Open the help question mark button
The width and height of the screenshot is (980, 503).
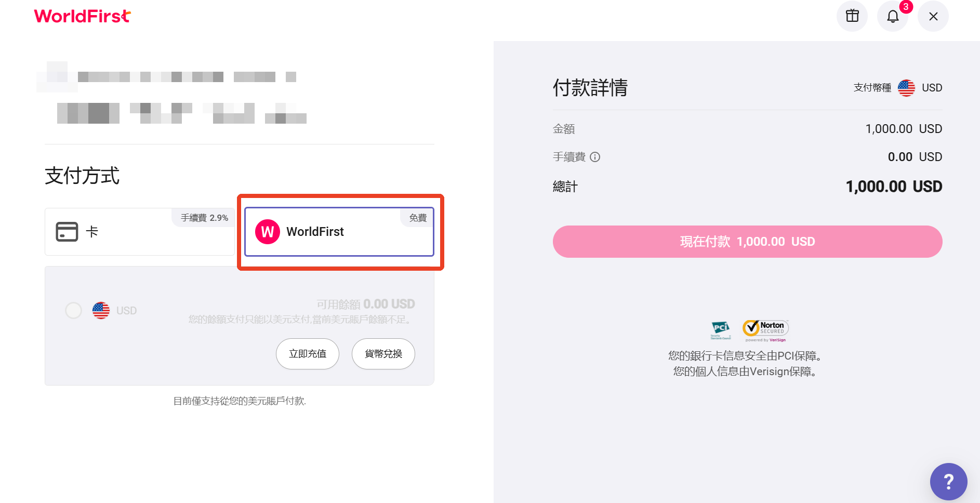point(949,482)
